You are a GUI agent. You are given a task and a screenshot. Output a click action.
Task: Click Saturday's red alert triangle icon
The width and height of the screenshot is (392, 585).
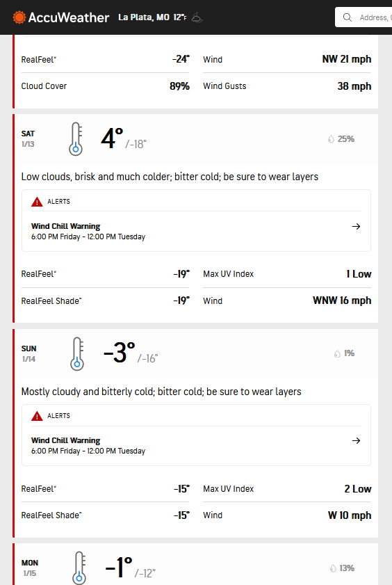coord(37,202)
